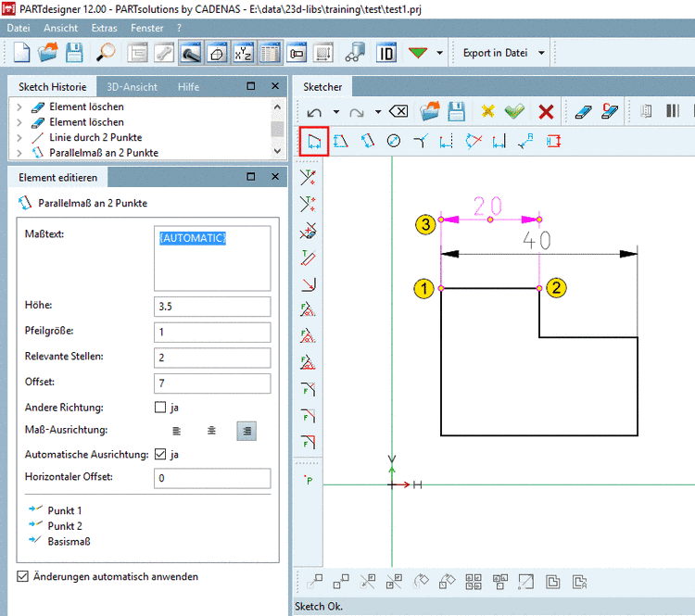Click Save sketch floppy icon in Sketcher
Screen dimensions: 695x616
(x=457, y=111)
